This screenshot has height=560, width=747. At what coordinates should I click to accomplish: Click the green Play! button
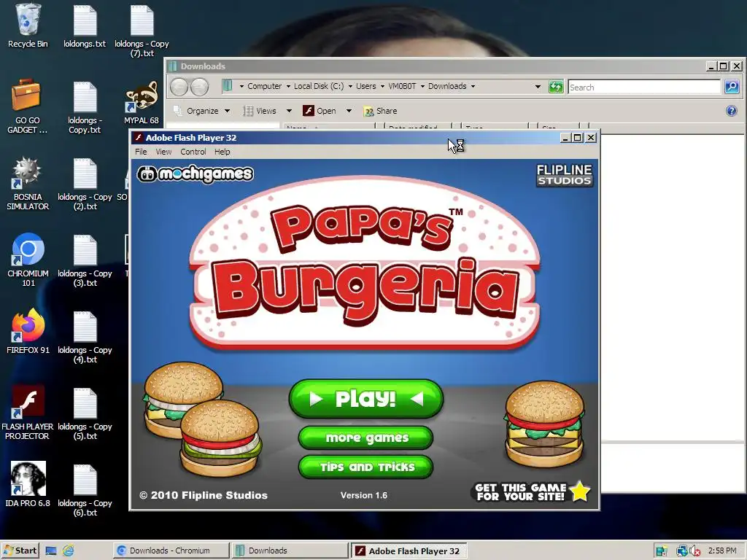coord(366,399)
